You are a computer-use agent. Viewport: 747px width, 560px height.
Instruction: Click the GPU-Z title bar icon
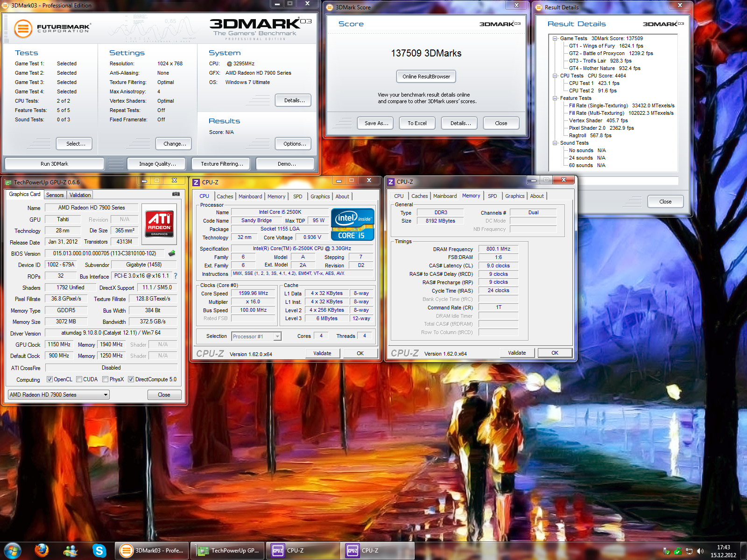click(8, 182)
